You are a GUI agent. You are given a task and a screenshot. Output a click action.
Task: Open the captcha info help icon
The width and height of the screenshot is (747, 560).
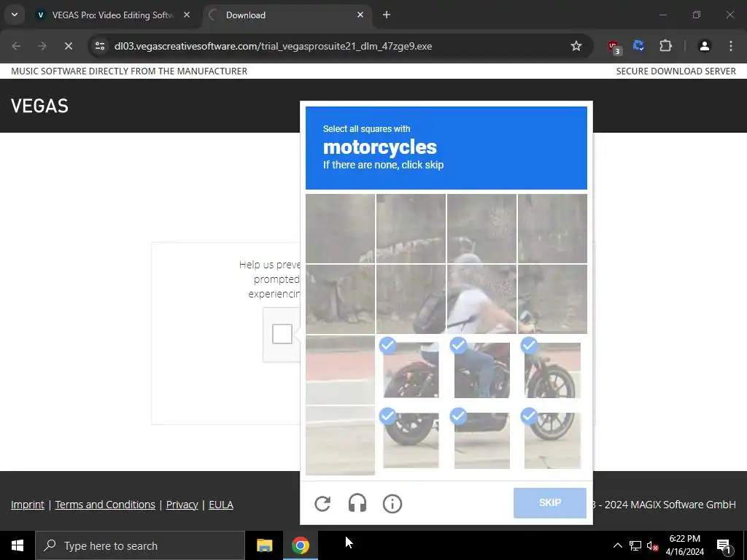point(392,503)
